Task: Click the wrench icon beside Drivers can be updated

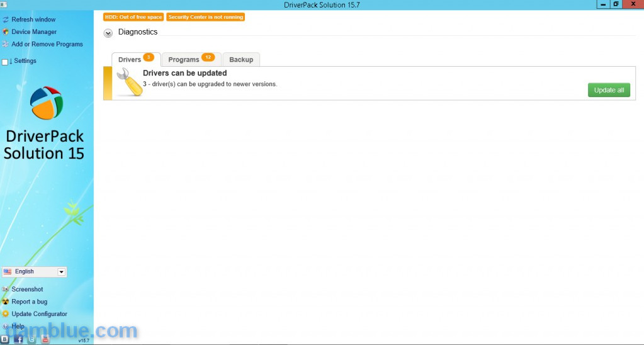Action: pos(129,82)
